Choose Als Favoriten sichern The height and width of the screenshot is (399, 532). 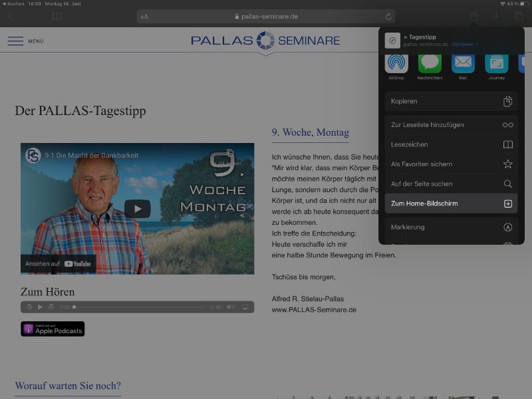pyautogui.click(x=451, y=164)
